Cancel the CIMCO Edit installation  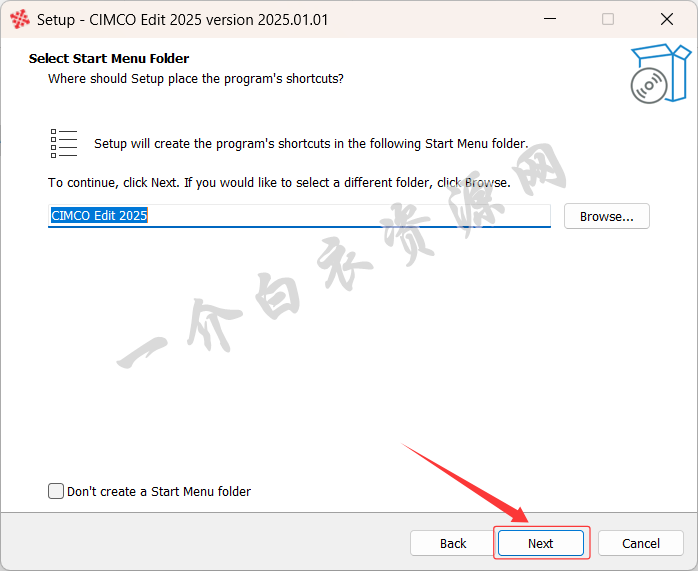[x=641, y=543]
